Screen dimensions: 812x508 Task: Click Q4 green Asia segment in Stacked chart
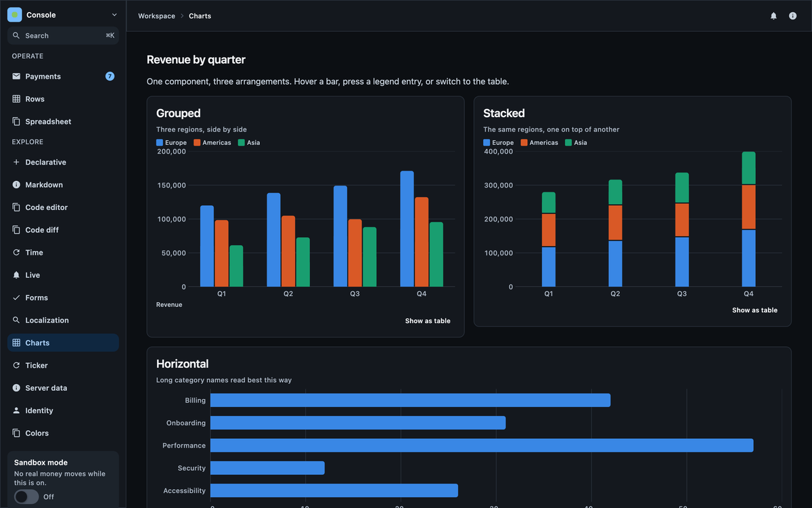[748, 168]
